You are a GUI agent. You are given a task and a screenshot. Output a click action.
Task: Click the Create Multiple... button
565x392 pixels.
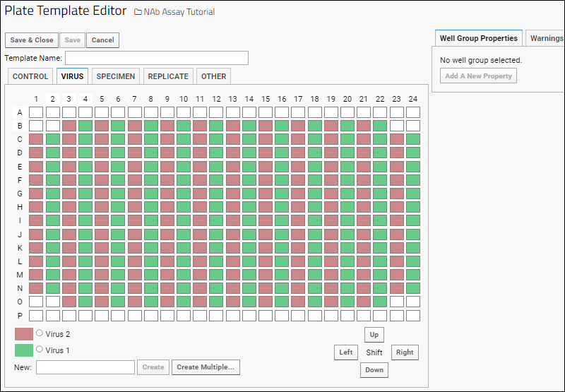[206, 367]
